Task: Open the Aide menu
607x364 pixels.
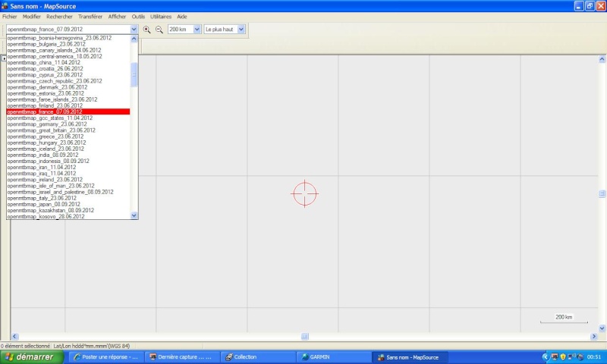Action: [182, 17]
